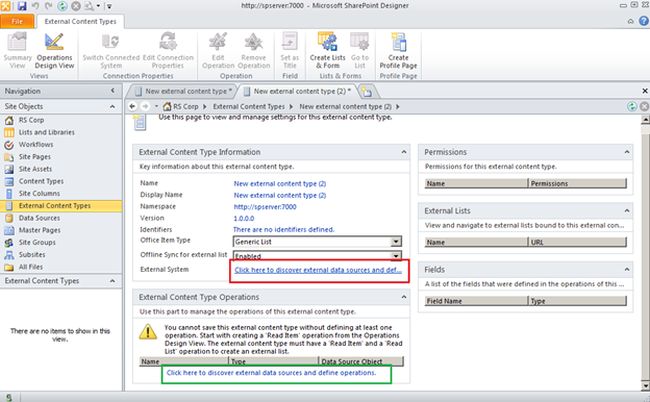The width and height of the screenshot is (650, 402).
Task: Click the Namespace http://spserver:7000 link
Action: (x=265, y=206)
